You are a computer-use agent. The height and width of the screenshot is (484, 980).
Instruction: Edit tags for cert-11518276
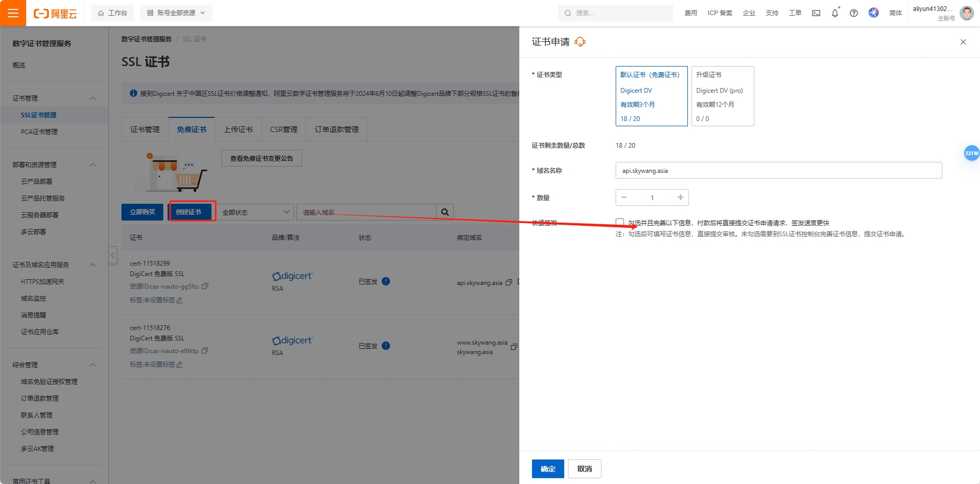point(180,365)
